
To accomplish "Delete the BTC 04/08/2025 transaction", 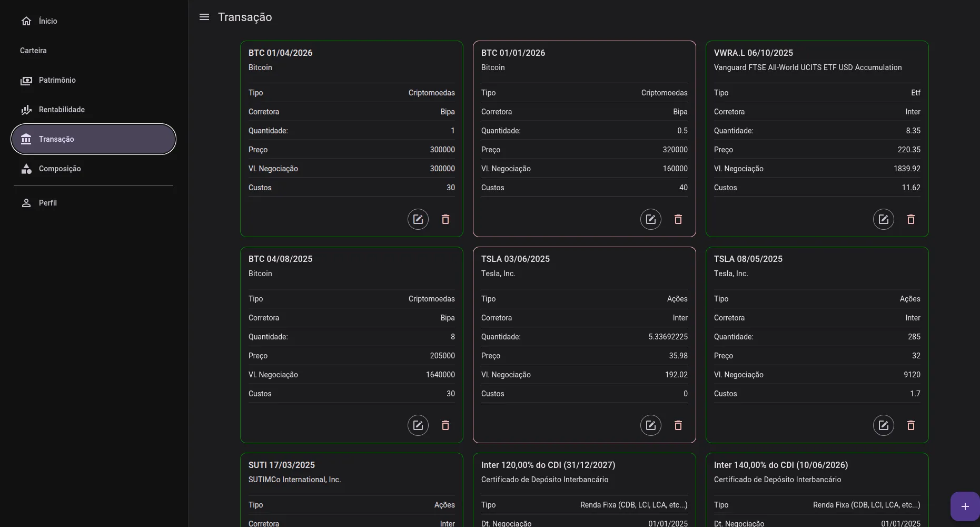I will coord(446,425).
